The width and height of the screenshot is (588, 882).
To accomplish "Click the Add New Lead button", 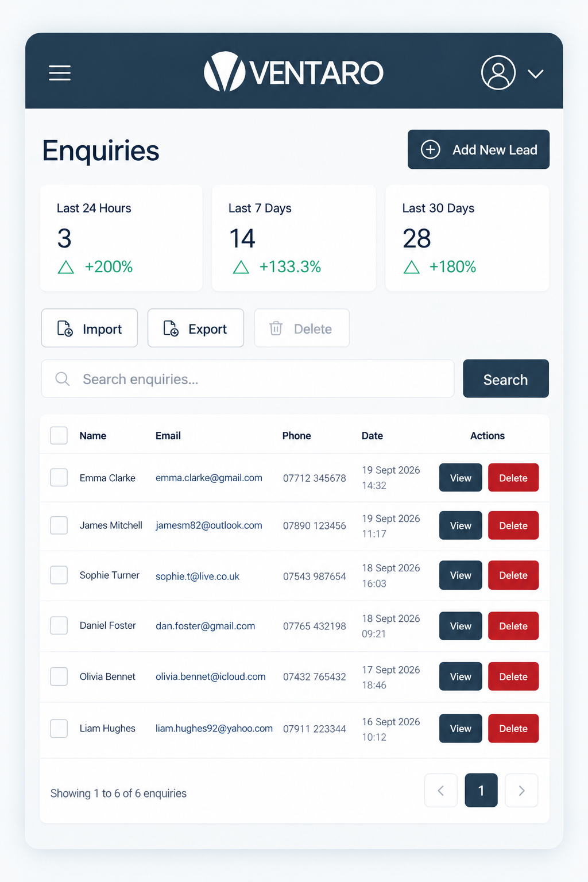I will [478, 149].
